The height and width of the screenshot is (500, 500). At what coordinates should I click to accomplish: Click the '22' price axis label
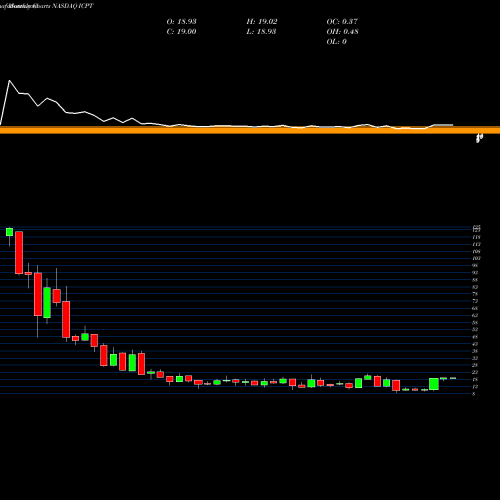click(x=475, y=372)
